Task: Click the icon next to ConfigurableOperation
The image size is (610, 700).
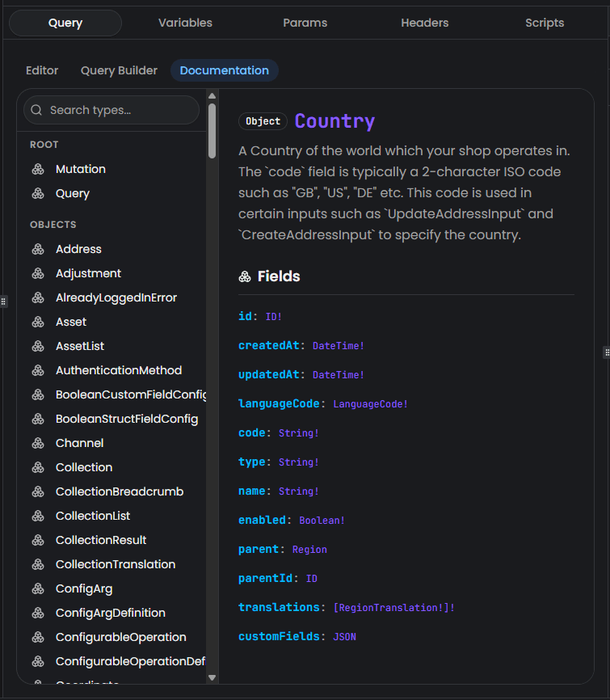Action: point(38,637)
